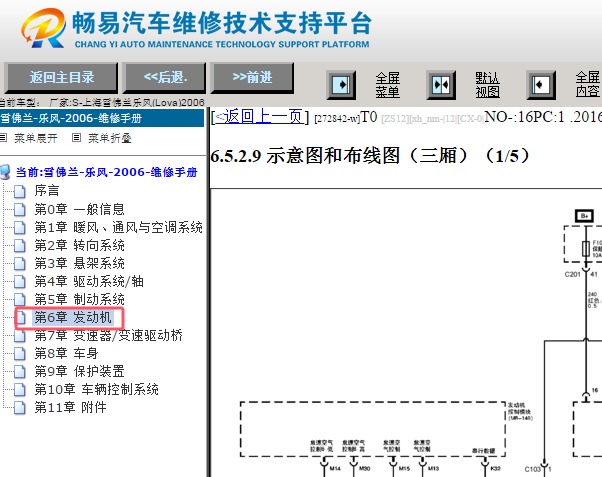
Task: Open the 当前:雪佛兰-乐风-2006-维修手册 root node
Action: (106, 172)
